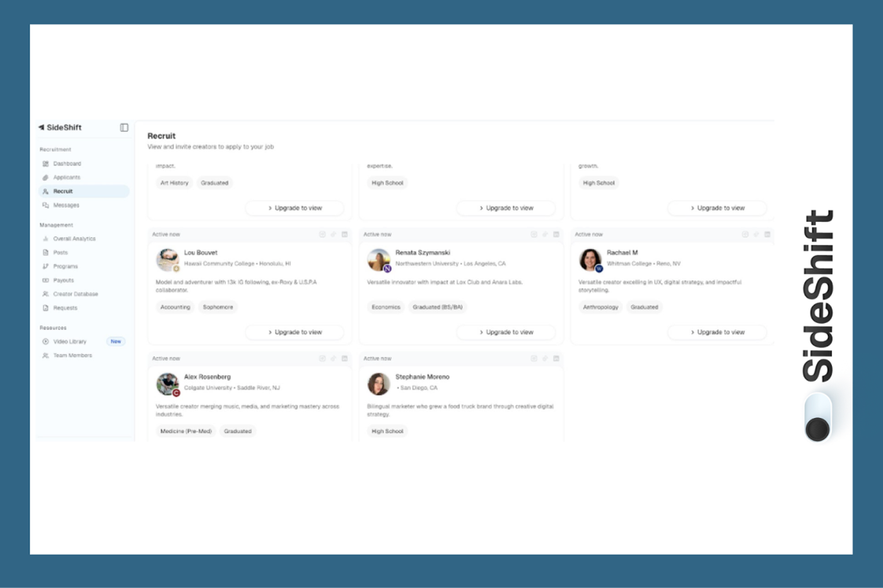This screenshot has height=588, width=883.
Task: Click the New badge beside Video Library
Action: pos(115,341)
